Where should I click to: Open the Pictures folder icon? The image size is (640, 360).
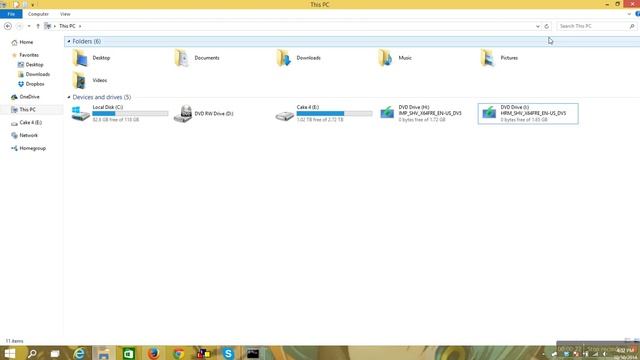click(x=488, y=58)
